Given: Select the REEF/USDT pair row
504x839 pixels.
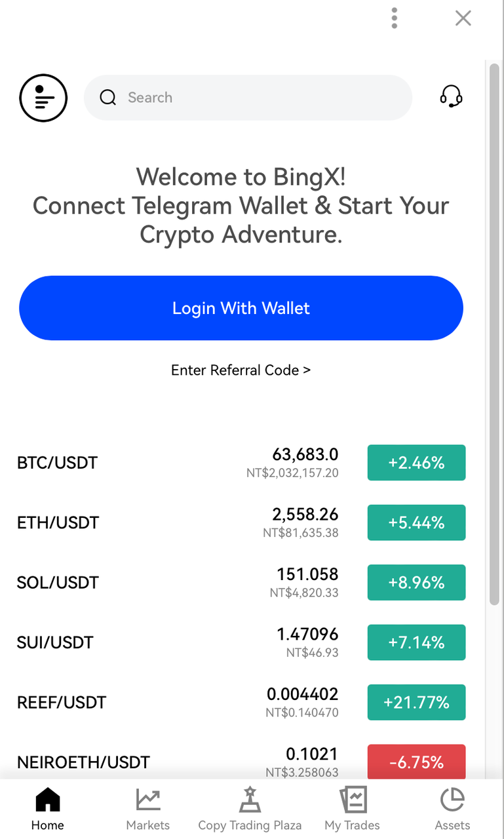Looking at the screenshot, I should 62,703.
